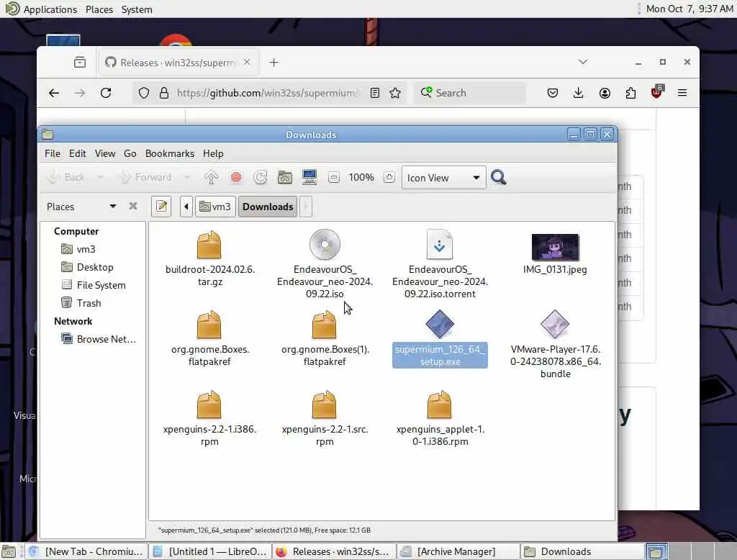
Task: Close the Releases win32ss/supermium tab
Action: [x=247, y=62]
